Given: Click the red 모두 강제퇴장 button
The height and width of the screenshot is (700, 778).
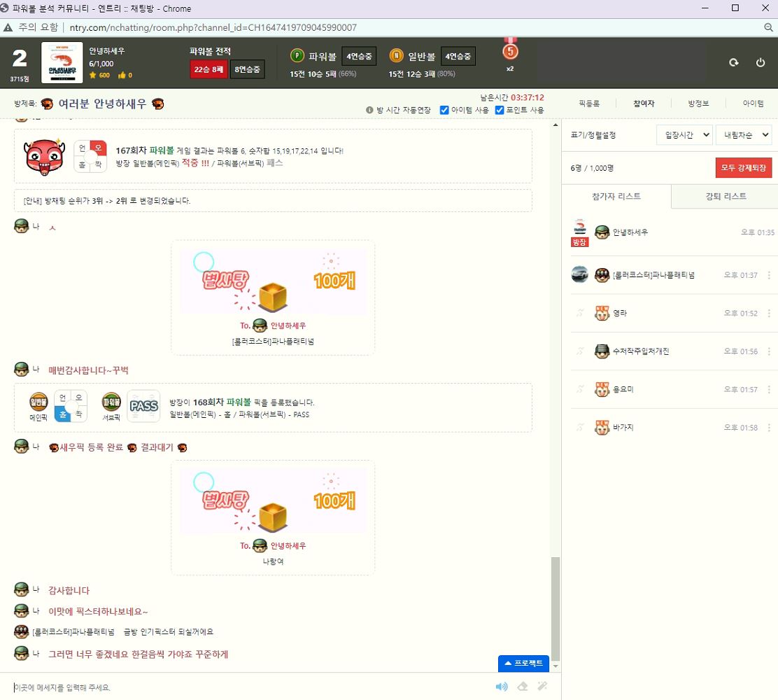Looking at the screenshot, I should coord(743,168).
